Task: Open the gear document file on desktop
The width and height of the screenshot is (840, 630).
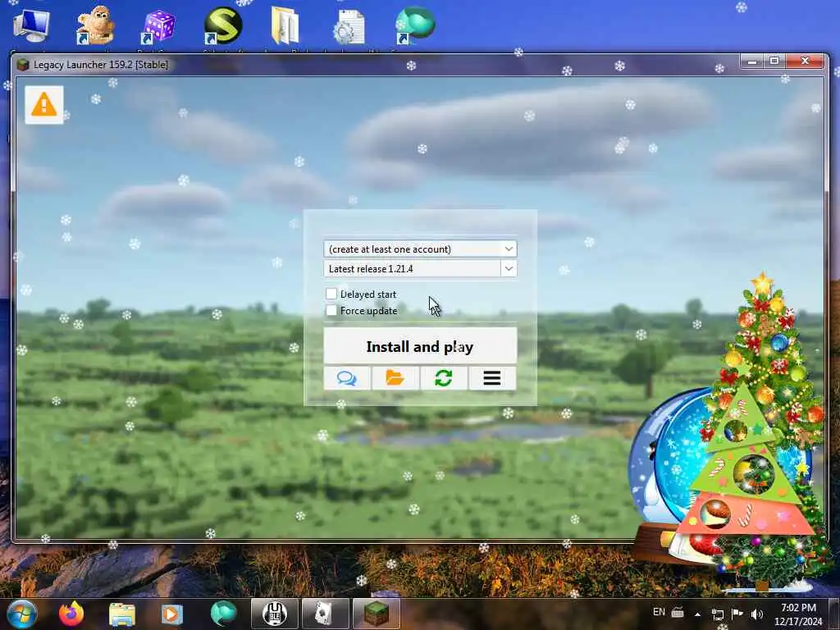Action: point(349,27)
